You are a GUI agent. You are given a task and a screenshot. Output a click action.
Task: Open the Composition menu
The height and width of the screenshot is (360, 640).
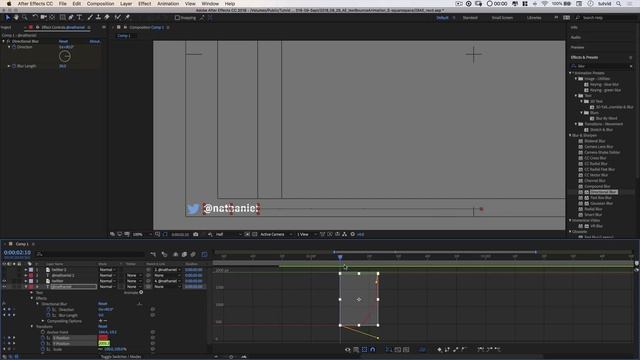[100, 4]
